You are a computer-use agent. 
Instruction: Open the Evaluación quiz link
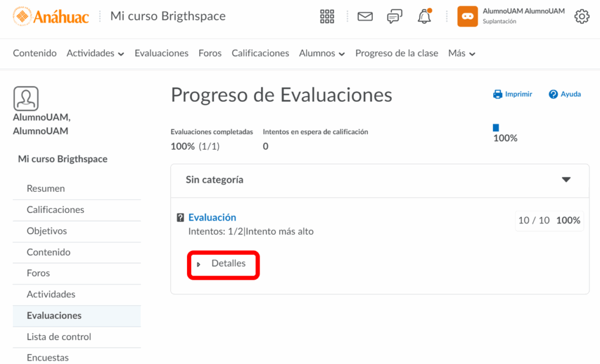[212, 217]
